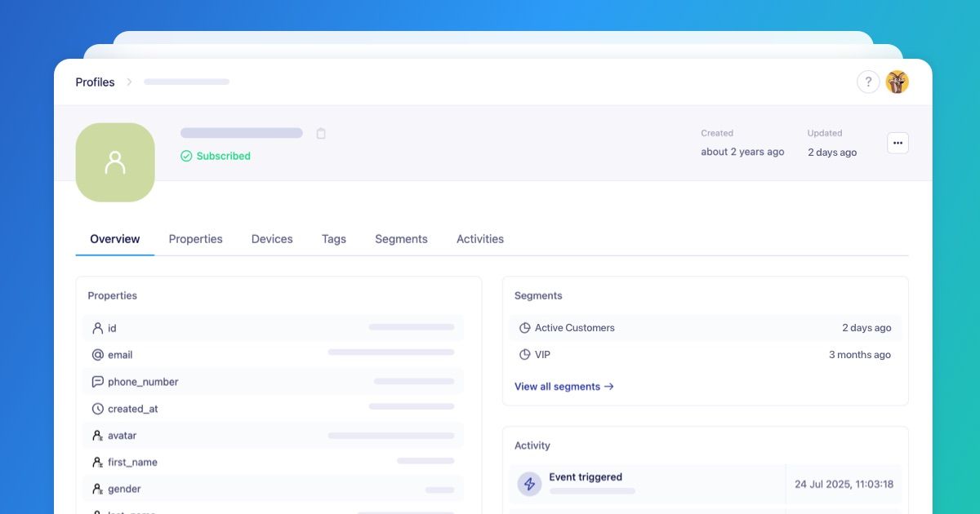The width and height of the screenshot is (980, 514).
Task: Open the Devices tab
Action: pyautogui.click(x=272, y=239)
